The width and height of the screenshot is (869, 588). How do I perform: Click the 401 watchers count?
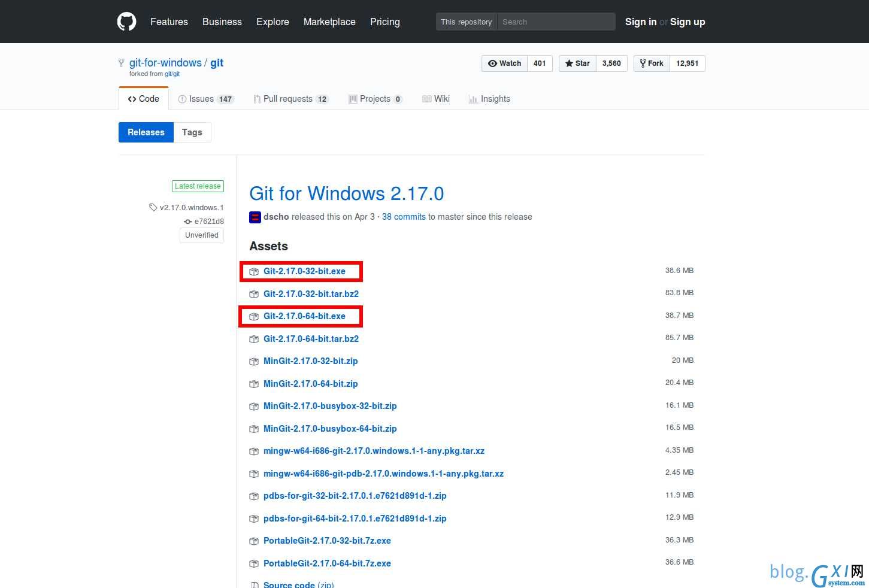[540, 63]
